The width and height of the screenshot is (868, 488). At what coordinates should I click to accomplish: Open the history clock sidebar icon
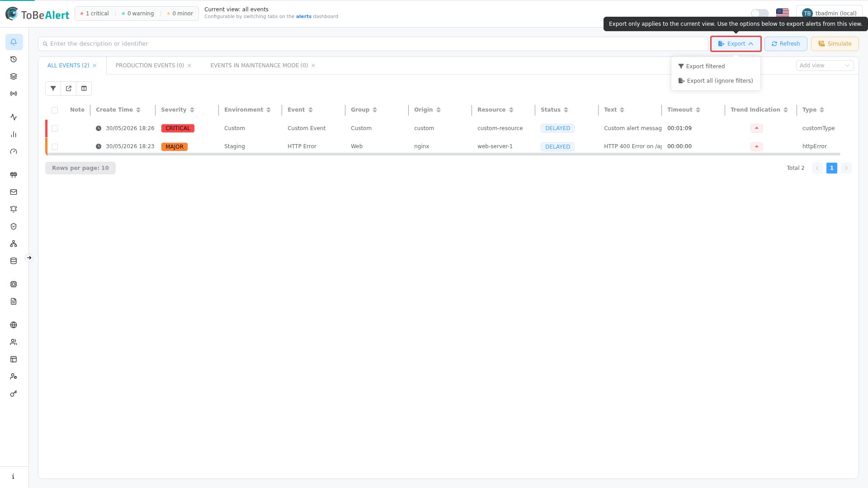[14, 59]
